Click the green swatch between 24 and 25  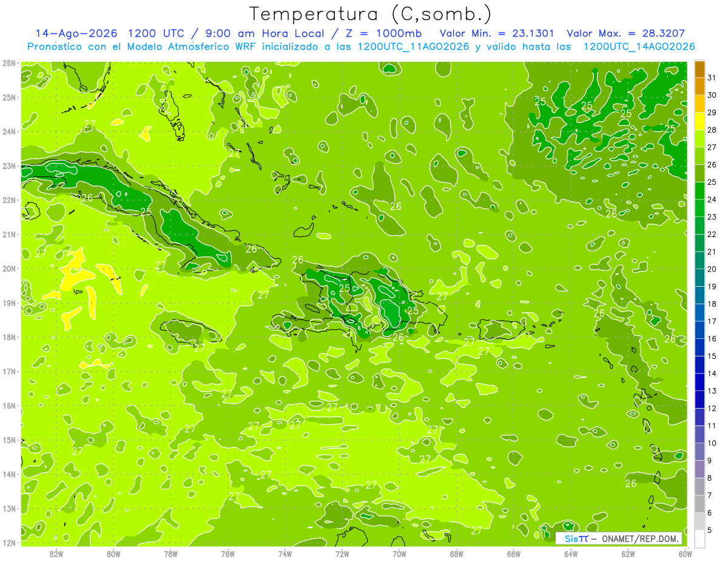pyautogui.click(x=699, y=191)
